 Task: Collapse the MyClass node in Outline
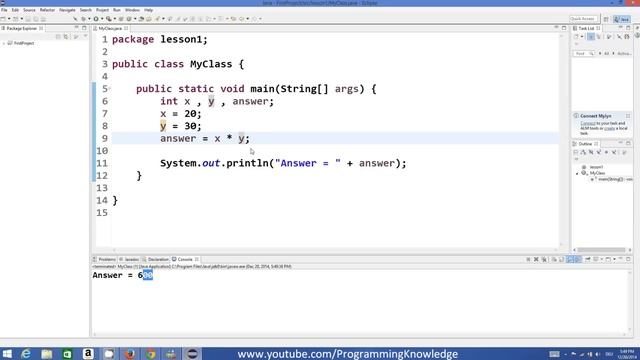[577, 173]
